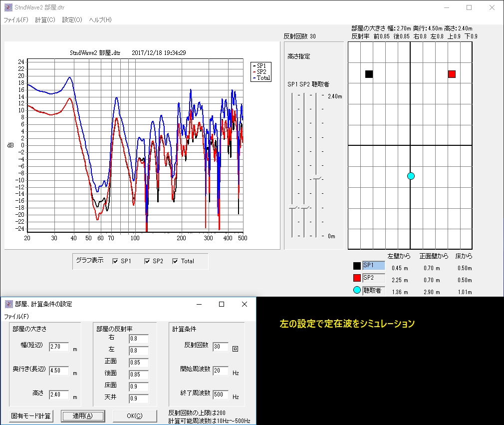This screenshot has width=504, height=425.
Task: Edit the 右 wall reflectance field
Action: point(139,339)
